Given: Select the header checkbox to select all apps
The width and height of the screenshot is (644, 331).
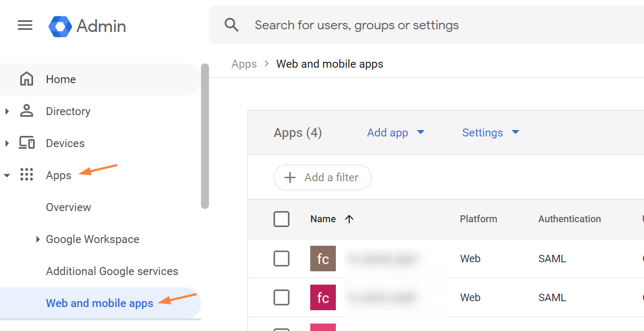Looking at the screenshot, I should [281, 219].
